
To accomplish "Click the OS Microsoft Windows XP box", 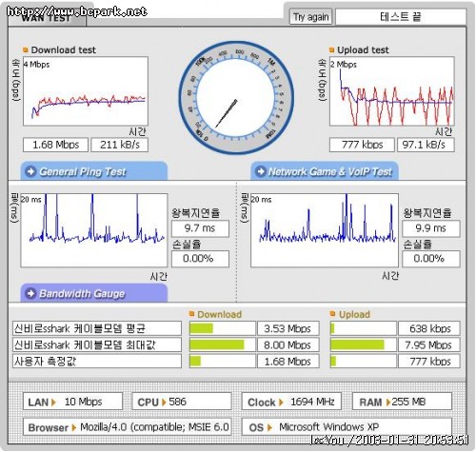I will click(347, 427).
